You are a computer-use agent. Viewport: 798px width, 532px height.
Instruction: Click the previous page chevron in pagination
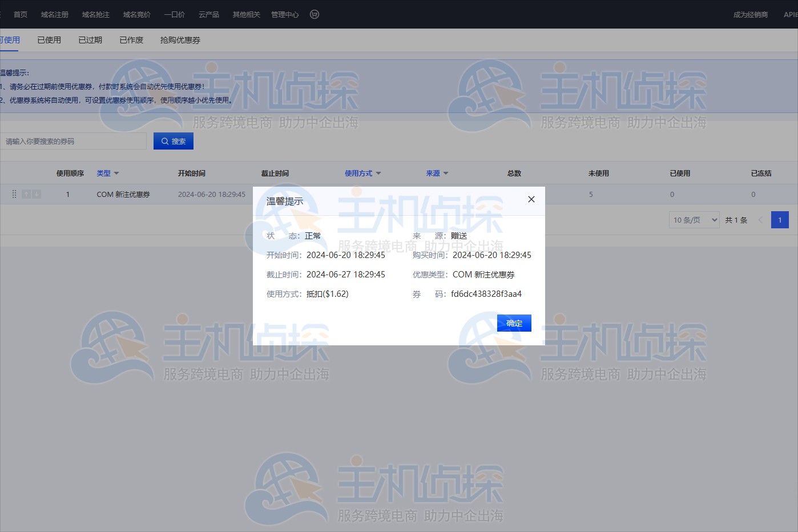coord(760,220)
